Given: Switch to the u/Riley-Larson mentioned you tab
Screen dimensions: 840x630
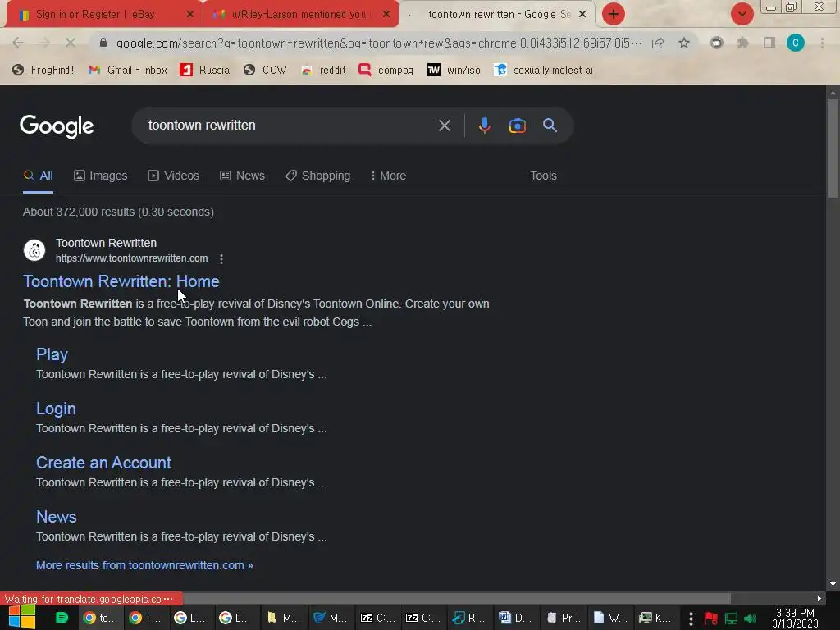Looking at the screenshot, I should click(x=298, y=15).
